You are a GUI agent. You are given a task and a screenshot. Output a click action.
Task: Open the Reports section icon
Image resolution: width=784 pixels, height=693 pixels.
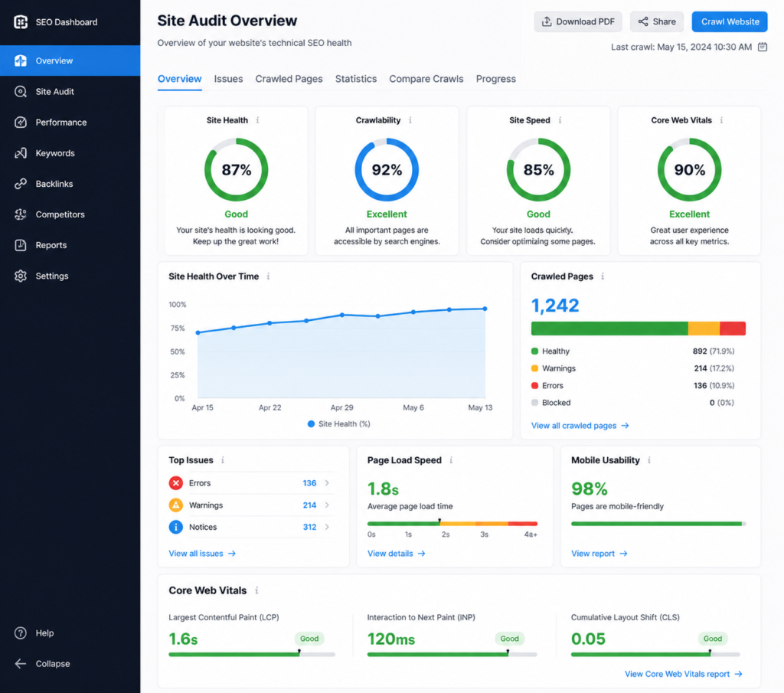tap(22, 244)
